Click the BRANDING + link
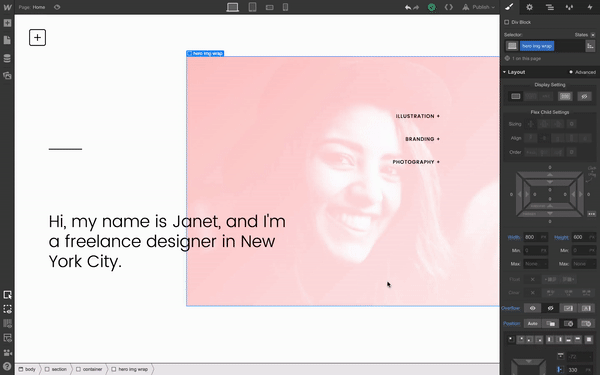This screenshot has height=375, width=600. pos(422,139)
